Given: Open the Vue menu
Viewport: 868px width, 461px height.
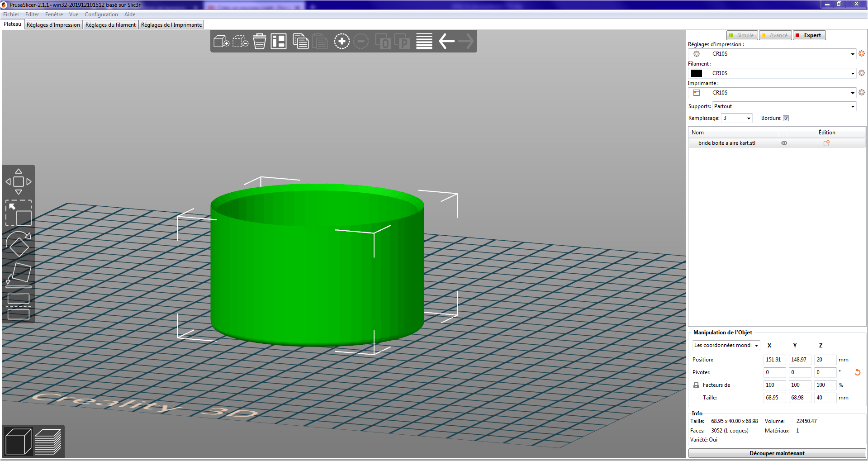Looking at the screenshot, I should (74, 14).
